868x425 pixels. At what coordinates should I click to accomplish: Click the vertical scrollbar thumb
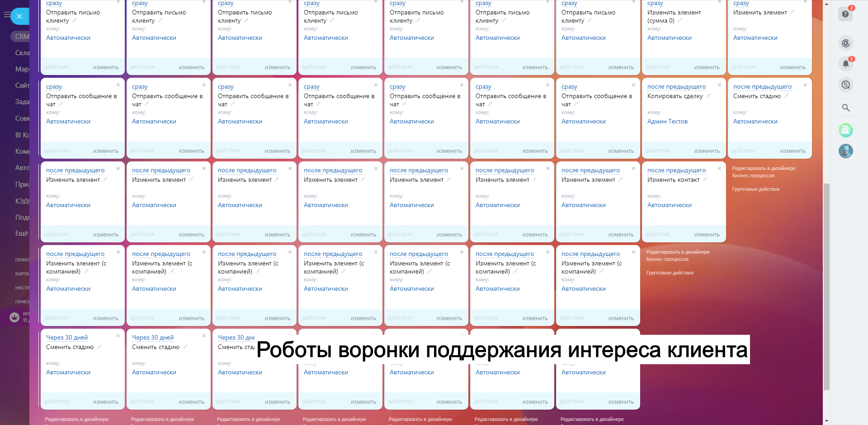tap(826, 287)
